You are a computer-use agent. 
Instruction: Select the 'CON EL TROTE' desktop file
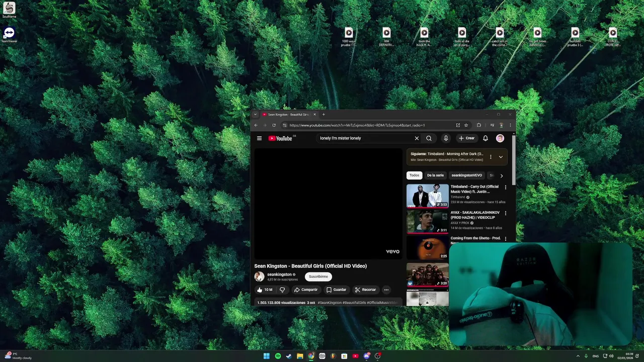[x=613, y=37]
